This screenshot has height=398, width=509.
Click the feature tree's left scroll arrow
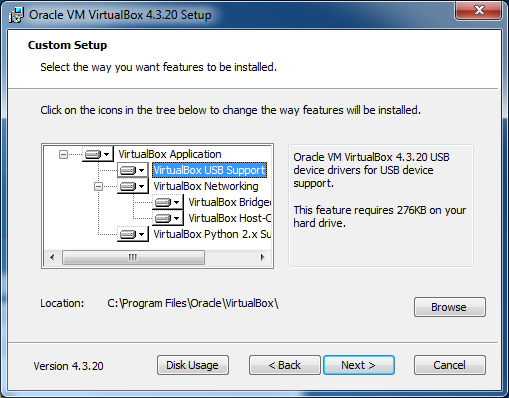click(52, 257)
